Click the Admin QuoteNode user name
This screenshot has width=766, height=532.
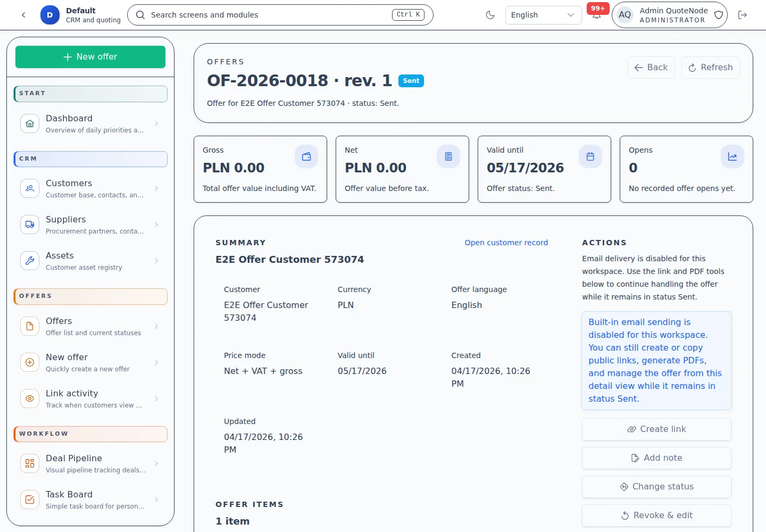[673, 11]
